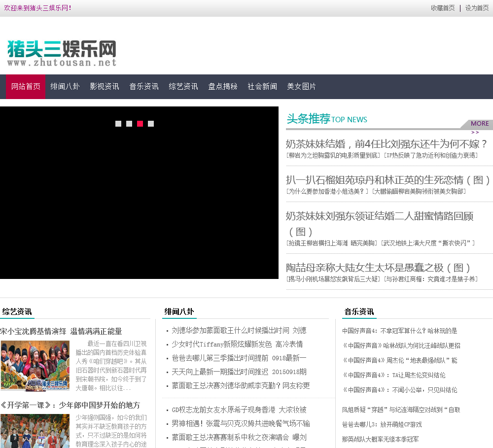Open 影视资讯 navigation menu item
Screen dimensions: 493x448
105,87
